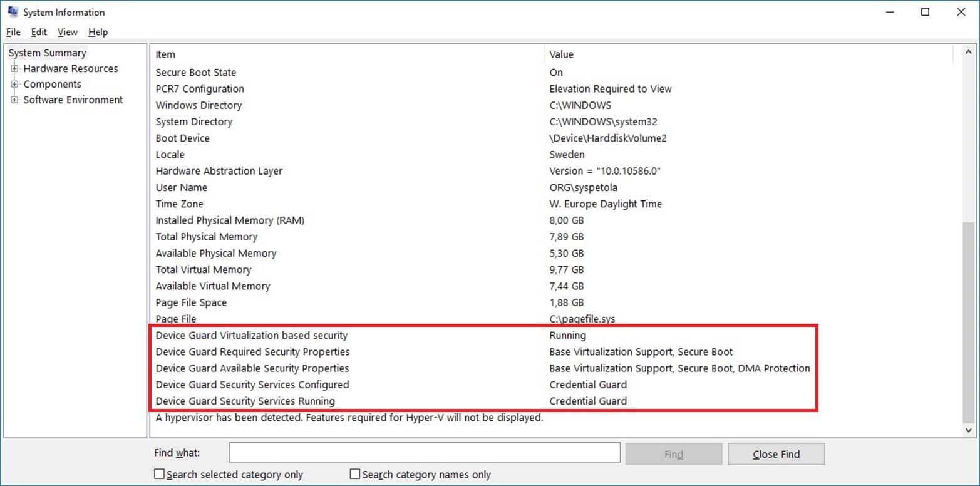Image resolution: width=980 pixels, height=486 pixels.
Task: Select the Available Virtual Memory row
Action: pos(551,286)
